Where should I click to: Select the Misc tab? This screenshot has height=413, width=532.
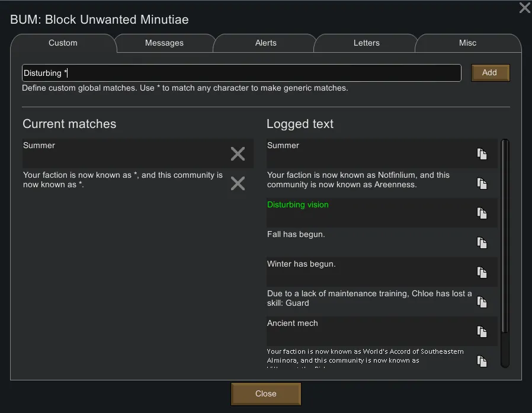pyautogui.click(x=467, y=43)
